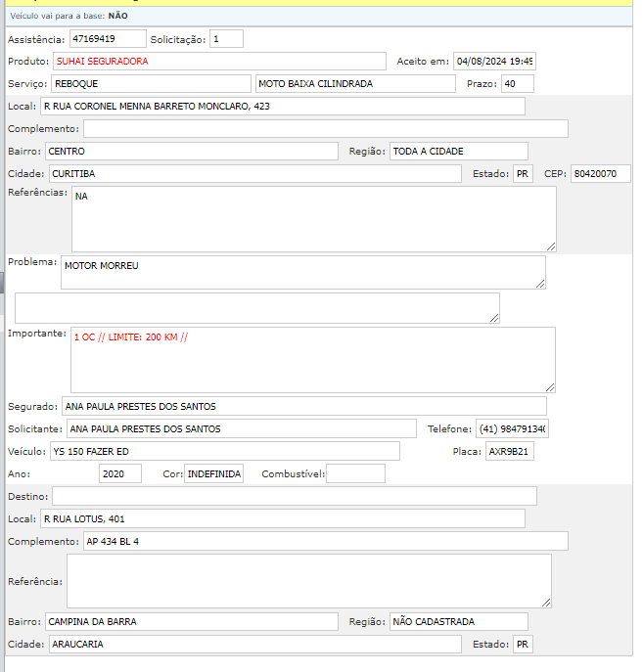Click the Importante text area
Viewport: 643px width, 672px height.
point(312,360)
